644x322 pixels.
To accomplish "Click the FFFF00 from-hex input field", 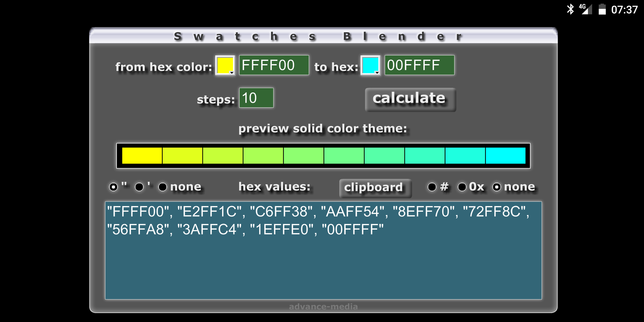I will (x=274, y=65).
